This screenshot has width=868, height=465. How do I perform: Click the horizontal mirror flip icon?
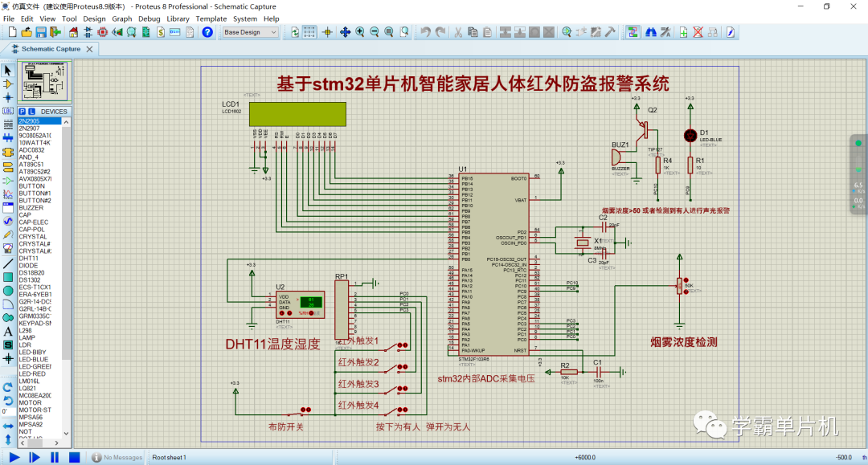tap(8, 426)
